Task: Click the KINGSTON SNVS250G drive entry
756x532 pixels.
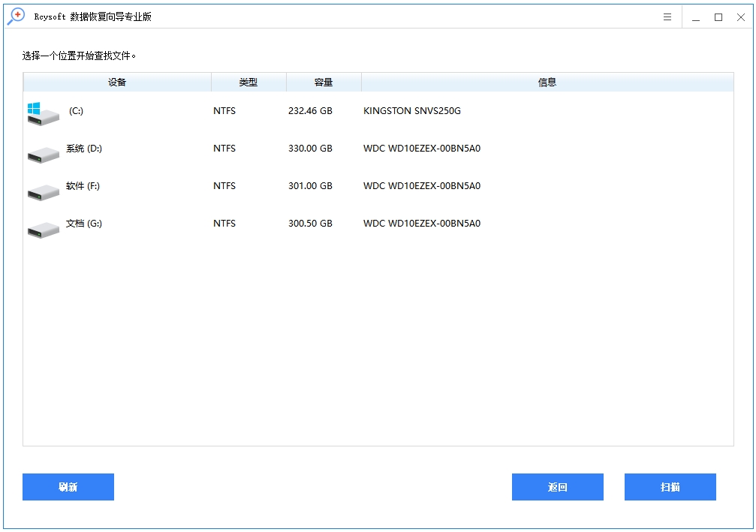Action: [411, 110]
